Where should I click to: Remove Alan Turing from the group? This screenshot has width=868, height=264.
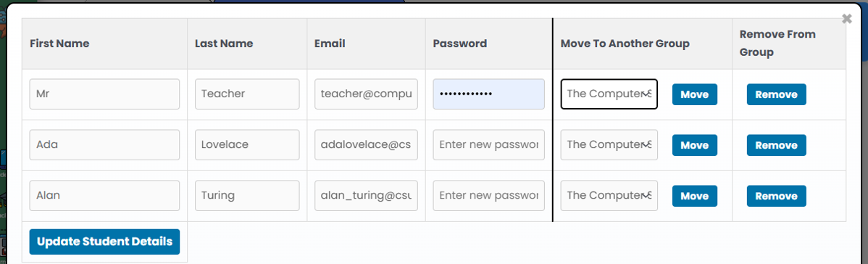click(x=776, y=196)
